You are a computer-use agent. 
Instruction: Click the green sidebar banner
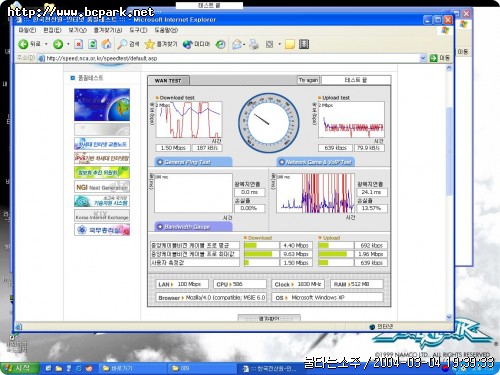(102, 172)
